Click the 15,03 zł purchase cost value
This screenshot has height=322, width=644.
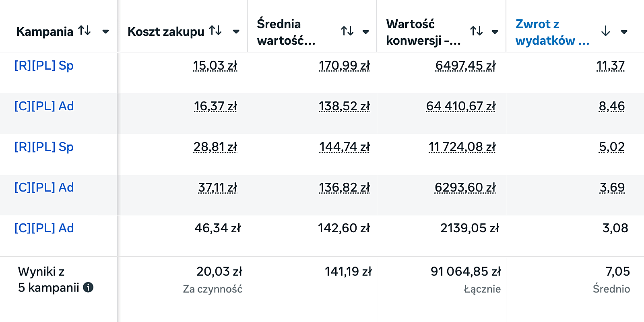215,66
